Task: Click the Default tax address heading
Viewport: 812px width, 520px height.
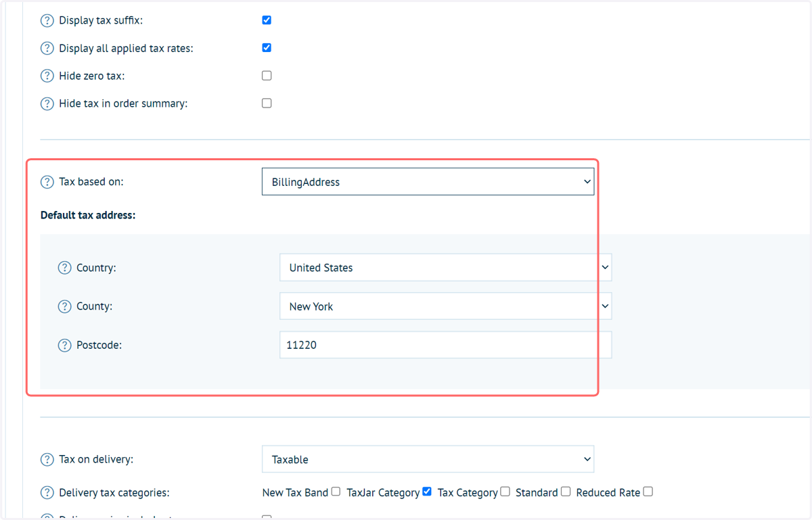Action: pyautogui.click(x=88, y=216)
